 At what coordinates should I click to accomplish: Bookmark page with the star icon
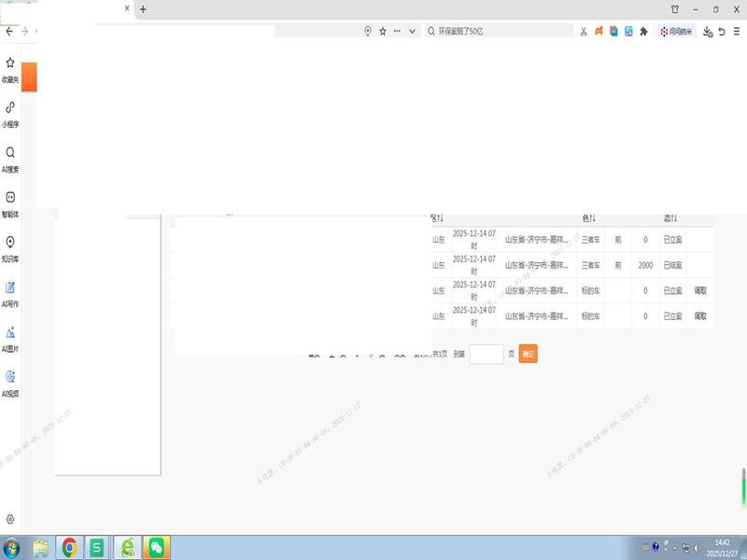[x=383, y=31]
